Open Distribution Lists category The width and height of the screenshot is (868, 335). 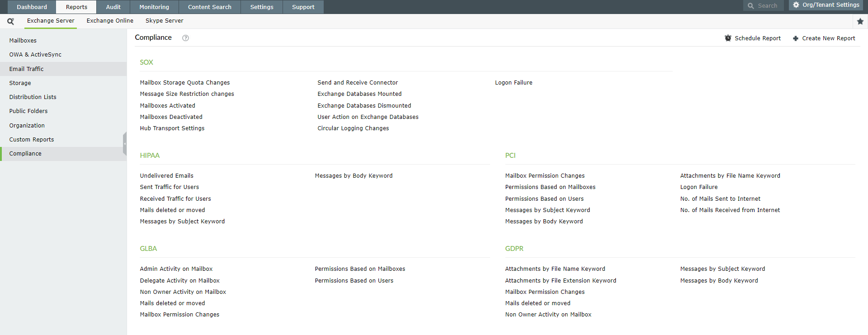coord(63,97)
